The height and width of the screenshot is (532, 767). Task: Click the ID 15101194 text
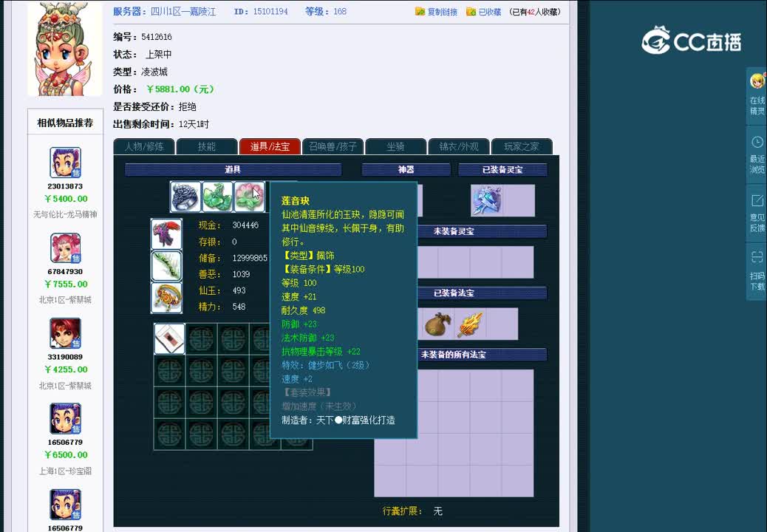[x=261, y=11]
